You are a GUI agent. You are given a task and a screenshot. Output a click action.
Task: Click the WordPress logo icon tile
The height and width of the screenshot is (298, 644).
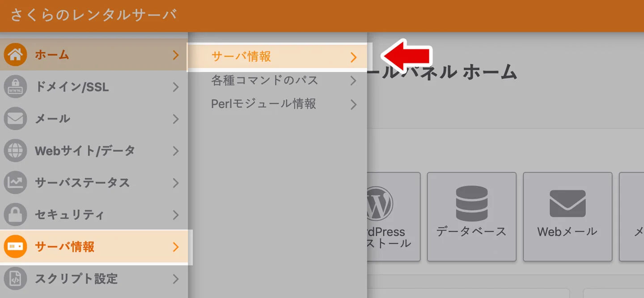(379, 204)
